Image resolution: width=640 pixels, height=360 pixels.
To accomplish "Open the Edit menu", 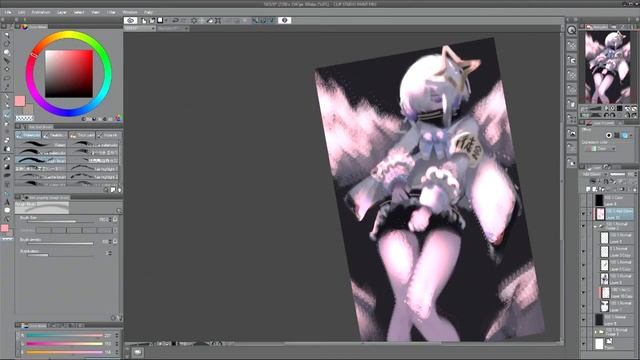I will [x=22, y=12].
